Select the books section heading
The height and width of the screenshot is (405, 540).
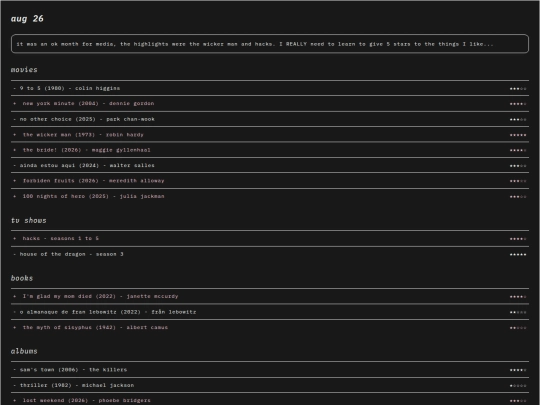pos(22,278)
